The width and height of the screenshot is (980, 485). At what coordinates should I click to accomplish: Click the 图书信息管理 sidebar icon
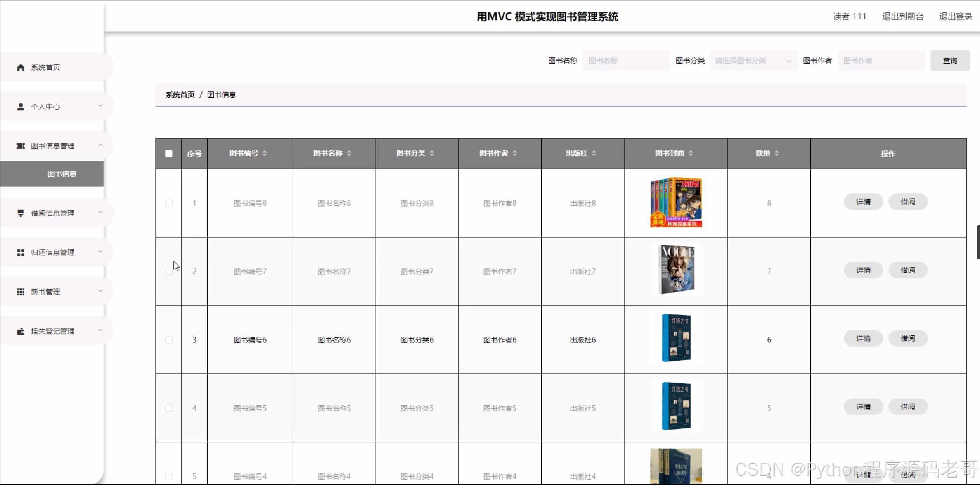[x=21, y=146]
